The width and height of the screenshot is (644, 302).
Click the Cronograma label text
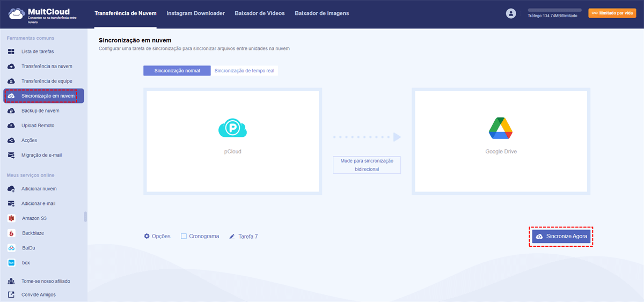(x=204, y=236)
